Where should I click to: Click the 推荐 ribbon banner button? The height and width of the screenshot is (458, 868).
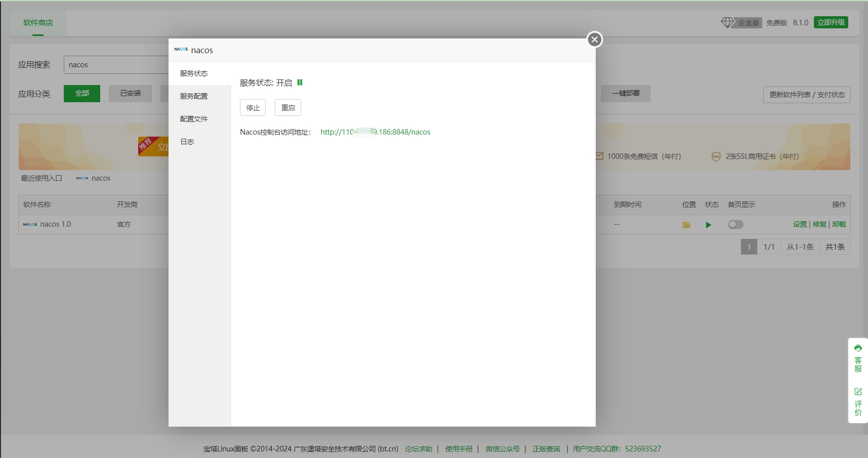[153, 146]
